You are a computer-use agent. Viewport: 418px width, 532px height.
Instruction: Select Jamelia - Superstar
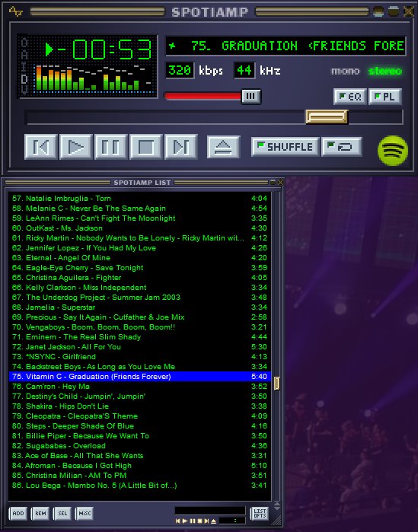[140, 307]
